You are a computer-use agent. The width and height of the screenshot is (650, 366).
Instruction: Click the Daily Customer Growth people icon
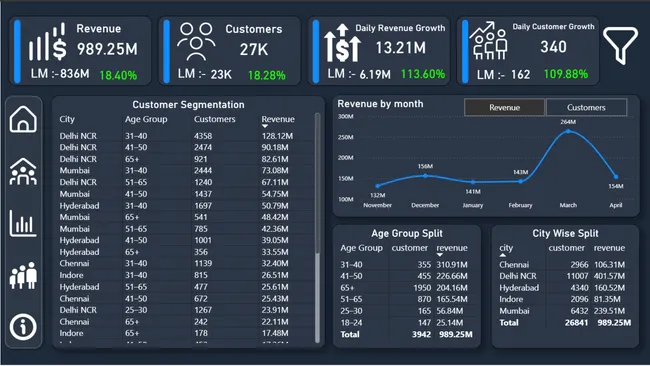(x=488, y=40)
